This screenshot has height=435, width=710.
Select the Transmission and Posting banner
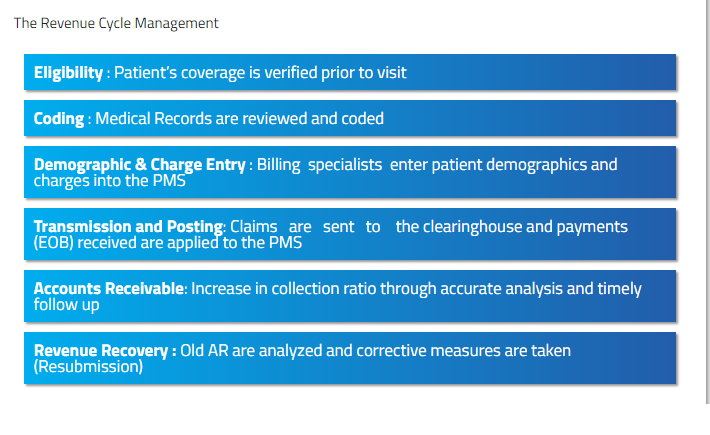coord(350,234)
